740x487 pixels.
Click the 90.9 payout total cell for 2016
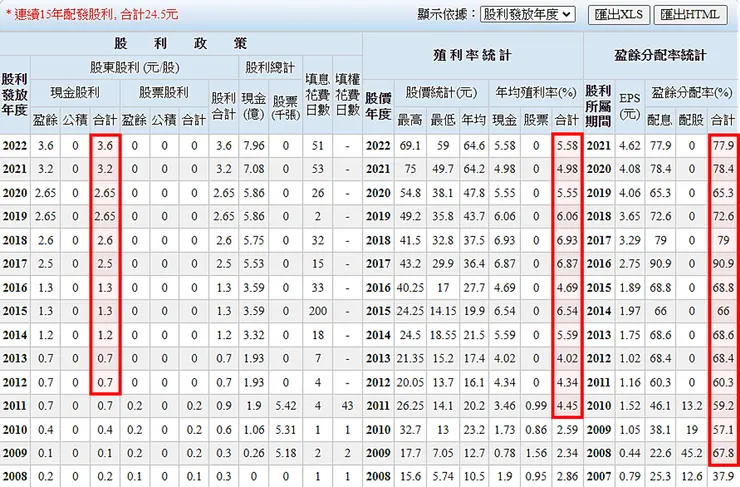click(x=723, y=264)
